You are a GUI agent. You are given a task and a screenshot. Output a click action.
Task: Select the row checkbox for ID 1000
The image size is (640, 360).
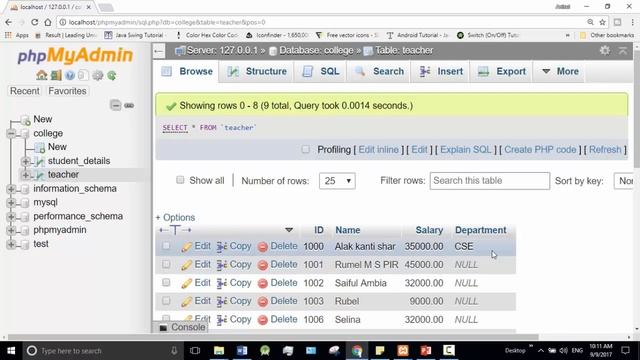[166, 246]
